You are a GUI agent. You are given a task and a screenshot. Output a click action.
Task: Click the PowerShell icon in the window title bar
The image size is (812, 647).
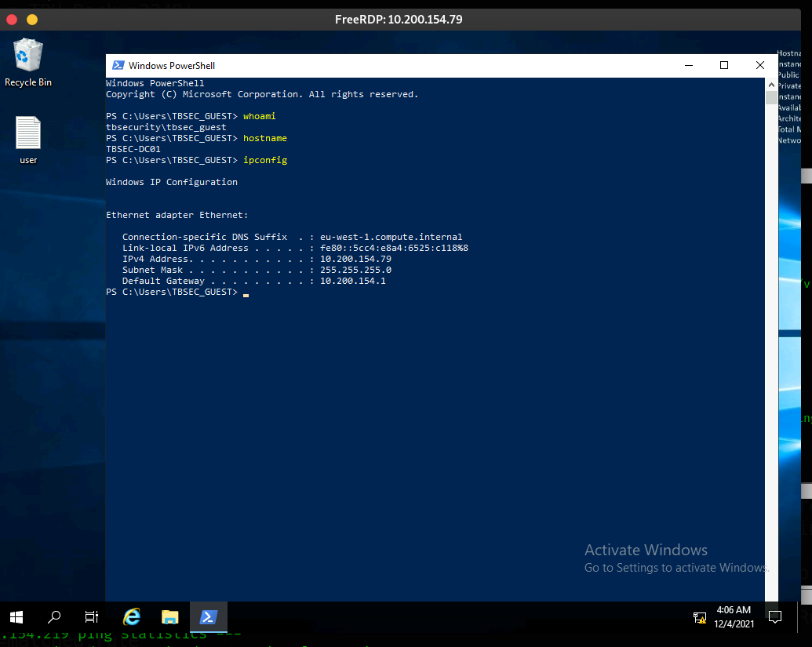click(x=118, y=66)
